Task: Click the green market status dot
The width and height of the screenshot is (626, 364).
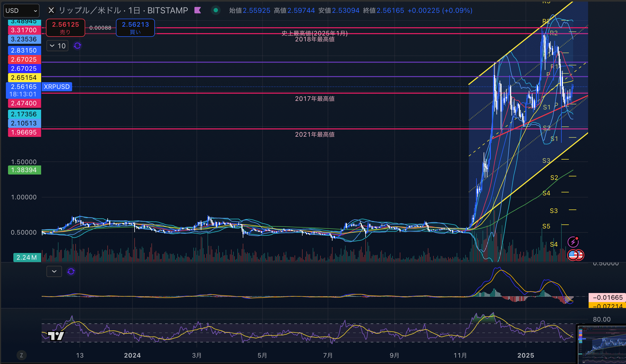Action: click(x=216, y=10)
